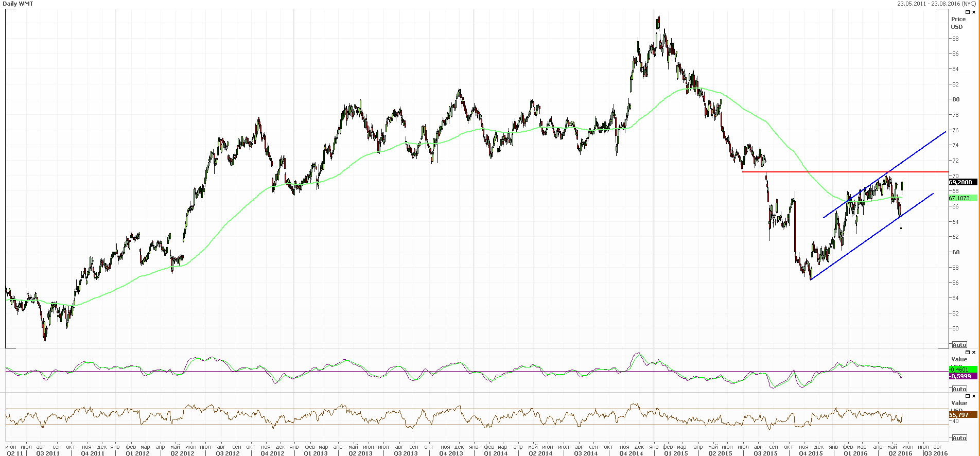Click the 80 price axis label

point(955,99)
